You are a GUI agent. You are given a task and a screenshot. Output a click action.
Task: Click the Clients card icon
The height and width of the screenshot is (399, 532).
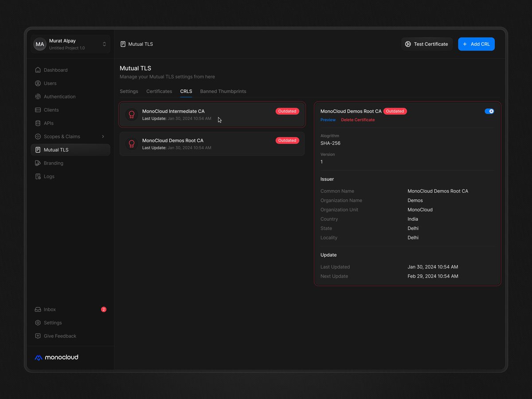coord(38,110)
